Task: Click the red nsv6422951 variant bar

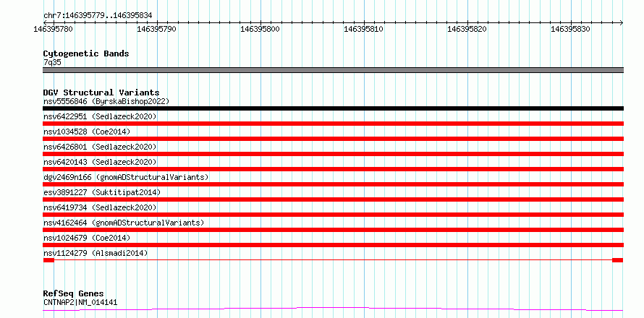Action: [333, 124]
